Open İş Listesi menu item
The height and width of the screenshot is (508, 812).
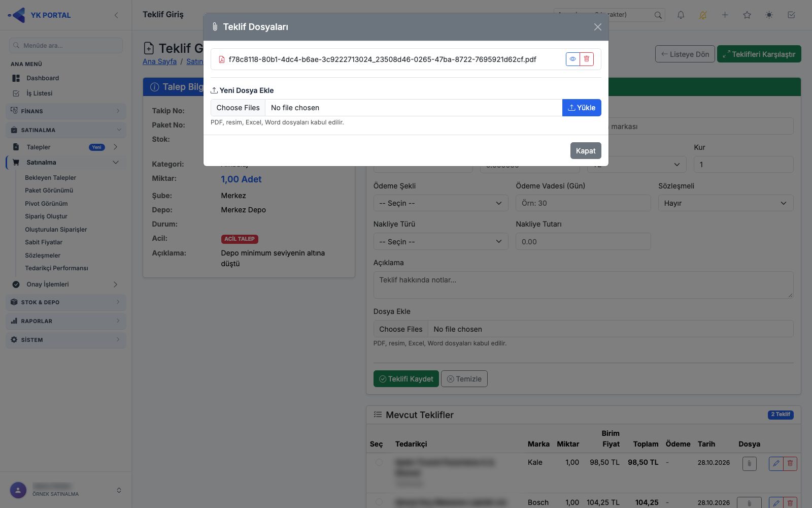pyautogui.click(x=40, y=93)
